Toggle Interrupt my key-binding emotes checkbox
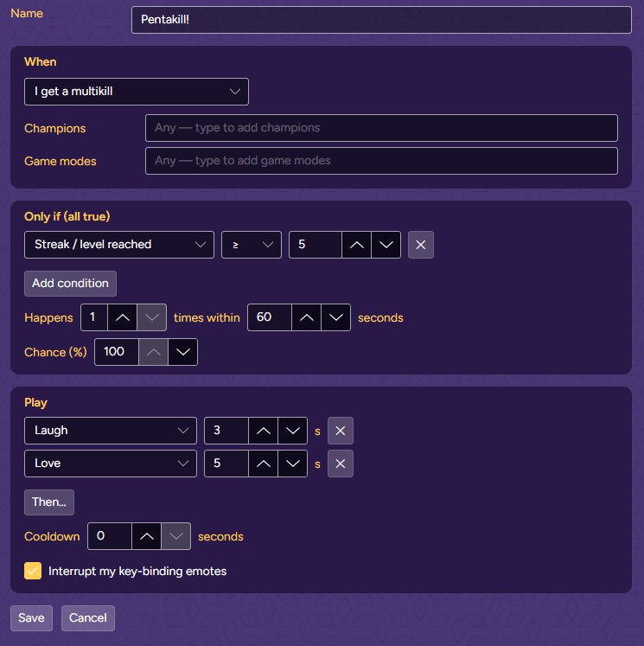 pos(33,571)
